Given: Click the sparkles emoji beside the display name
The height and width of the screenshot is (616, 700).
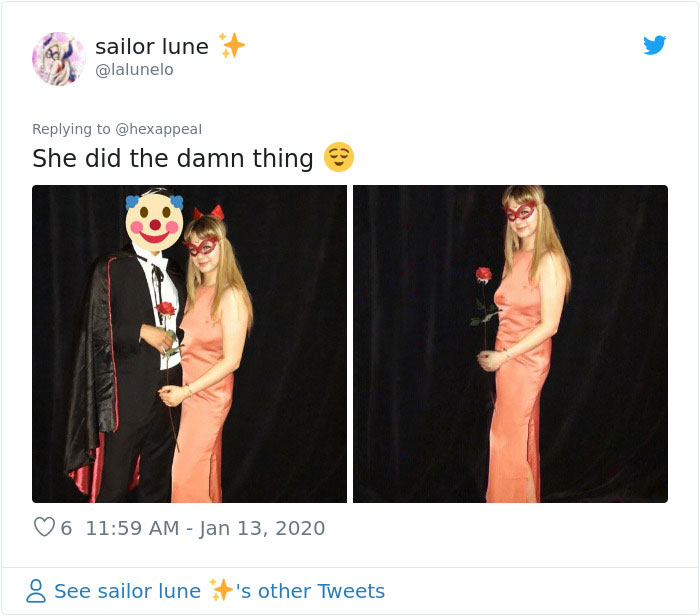Looking at the screenshot, I should pos(232,46).
